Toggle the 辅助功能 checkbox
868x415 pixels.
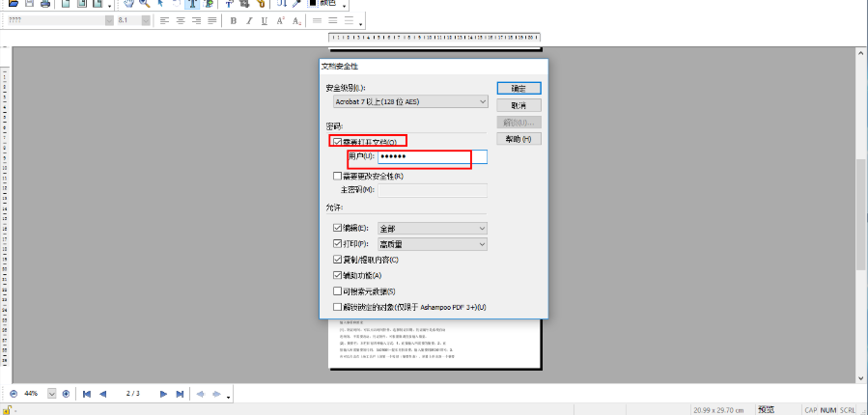337,275
